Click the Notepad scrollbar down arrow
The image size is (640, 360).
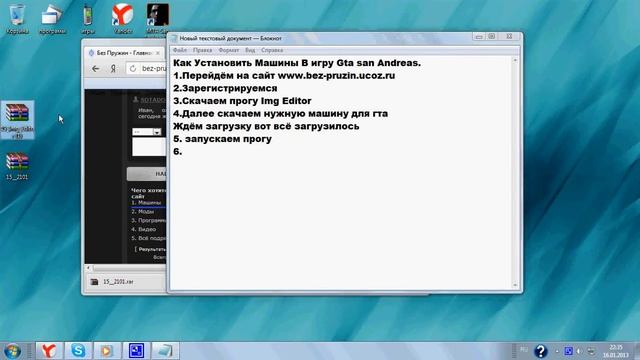[515, 285]
